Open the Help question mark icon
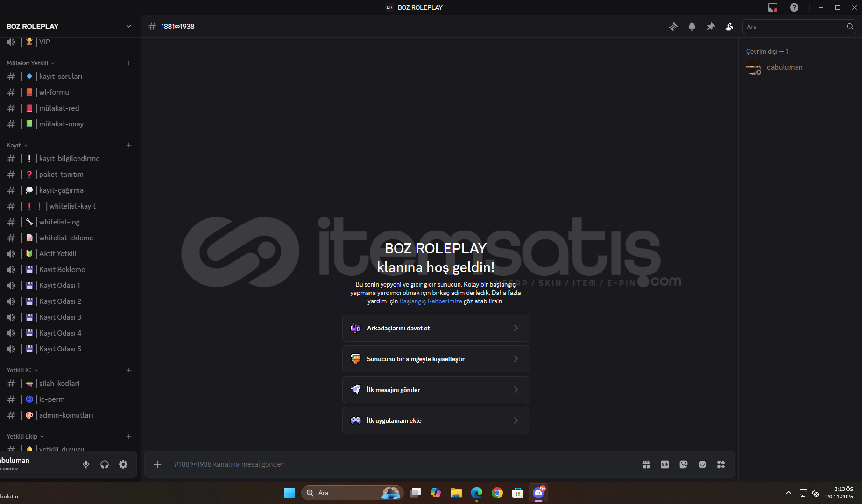Image resolution: width=862 pixels, height=504 pixels. coord(794,7)
